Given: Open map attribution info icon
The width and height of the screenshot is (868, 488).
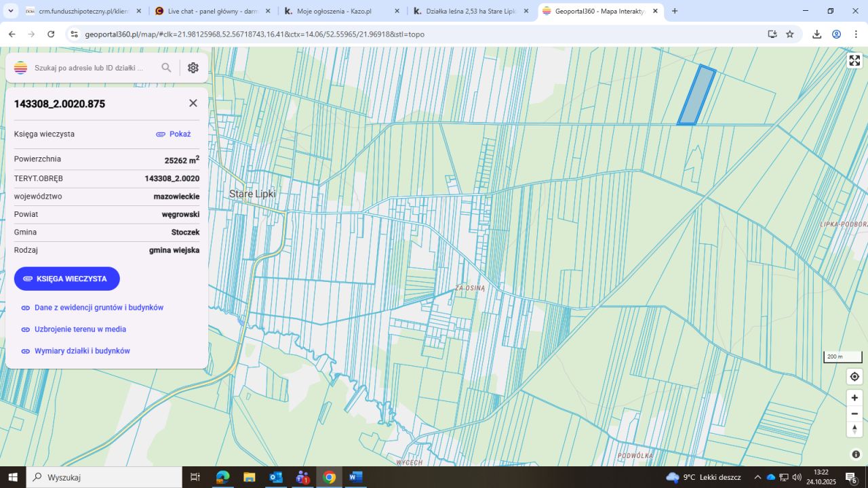Looking at the screenshot, I should tap(856, 454).
